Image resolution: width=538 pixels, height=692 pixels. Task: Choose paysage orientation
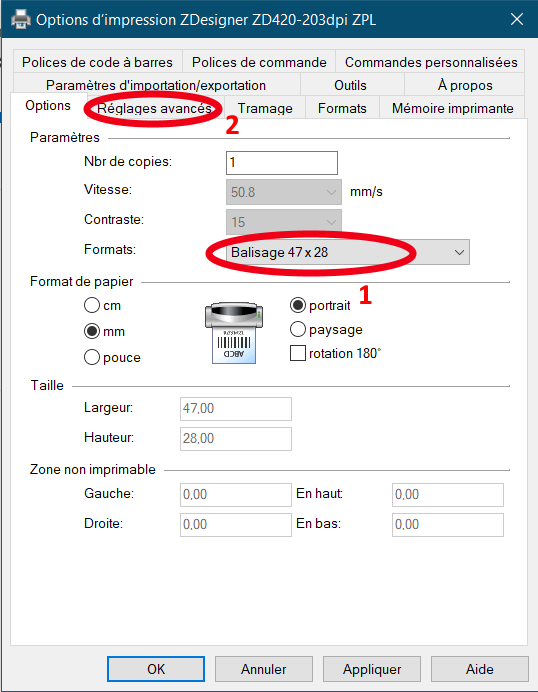(298, 329)
